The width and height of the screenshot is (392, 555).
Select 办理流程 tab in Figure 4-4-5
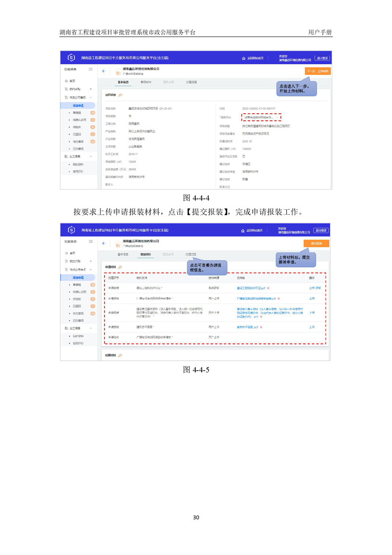tap(191, 254)
